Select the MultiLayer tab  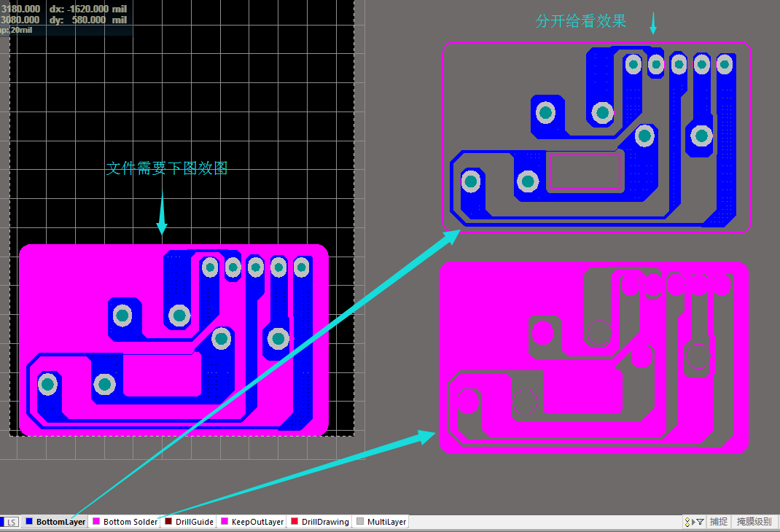pos(386,522)
